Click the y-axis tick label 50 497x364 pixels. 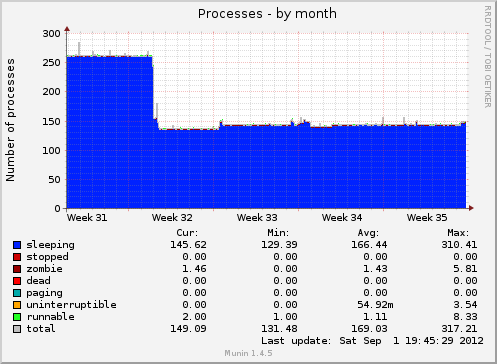(x=54, y=180)
